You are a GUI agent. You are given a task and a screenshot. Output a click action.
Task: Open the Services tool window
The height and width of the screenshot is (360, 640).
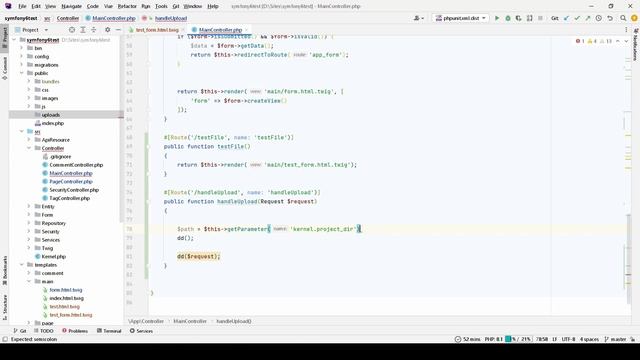[141, 331]
